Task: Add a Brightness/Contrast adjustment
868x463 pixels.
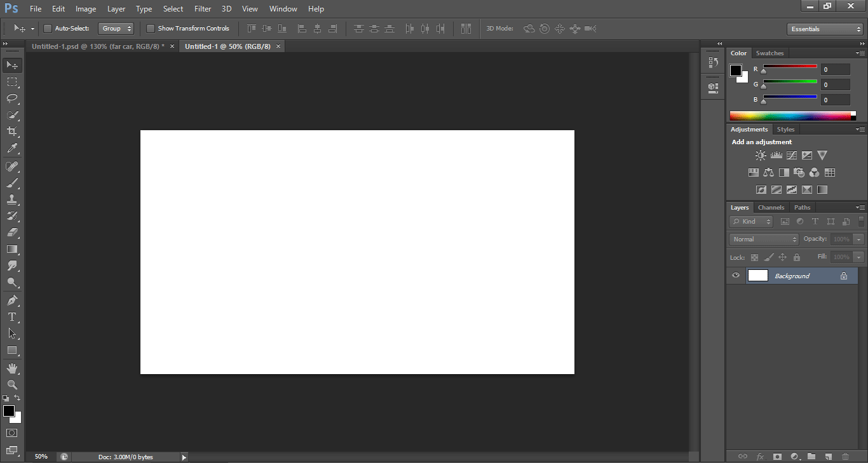Action: [761, 156]
